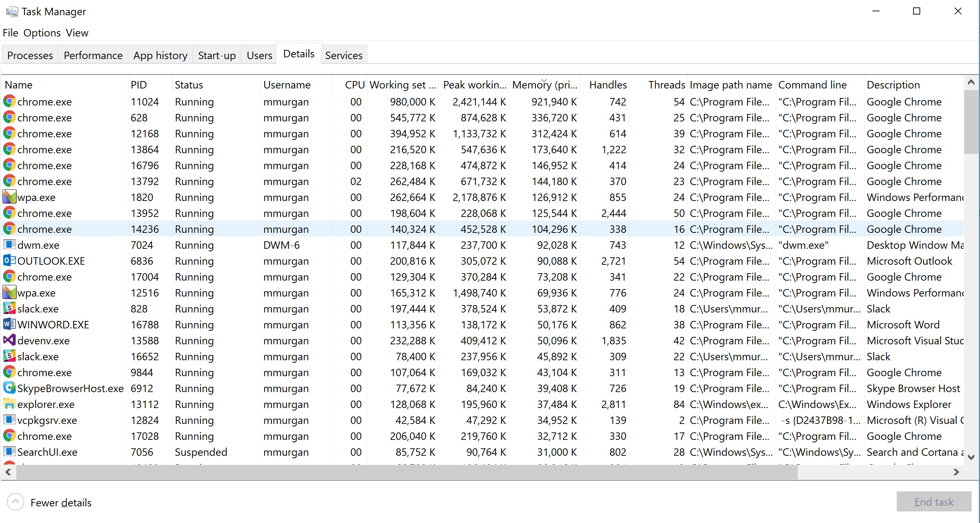Click the Chrome icon in the highlighted PID 14236 row
Screen dimensions: 980x523
(10, 229)
